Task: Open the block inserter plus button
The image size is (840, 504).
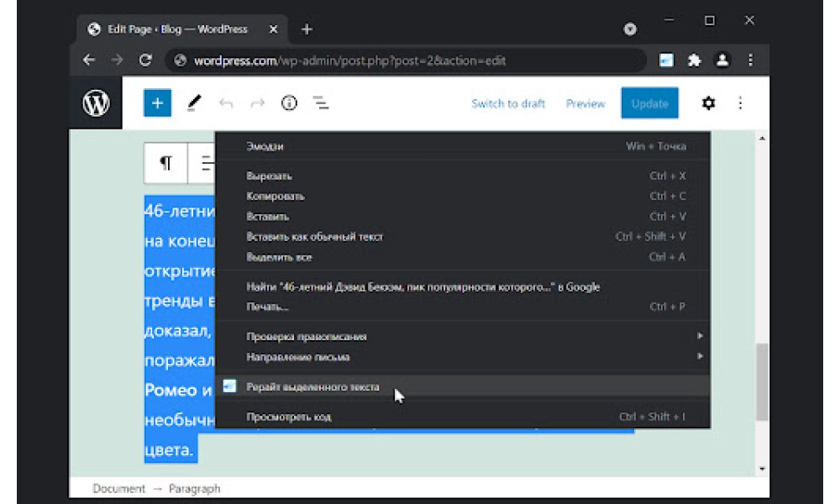Action: [158, 102]
